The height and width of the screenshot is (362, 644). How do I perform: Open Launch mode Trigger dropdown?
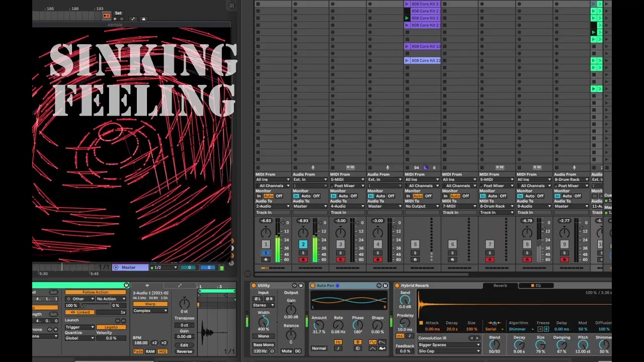coord(79,327)
